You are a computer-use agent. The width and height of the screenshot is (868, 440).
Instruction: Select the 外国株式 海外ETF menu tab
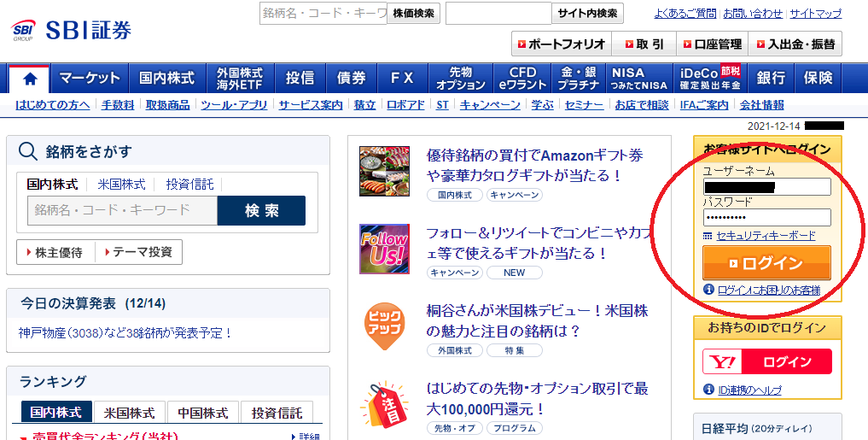[x=240, y=78]
